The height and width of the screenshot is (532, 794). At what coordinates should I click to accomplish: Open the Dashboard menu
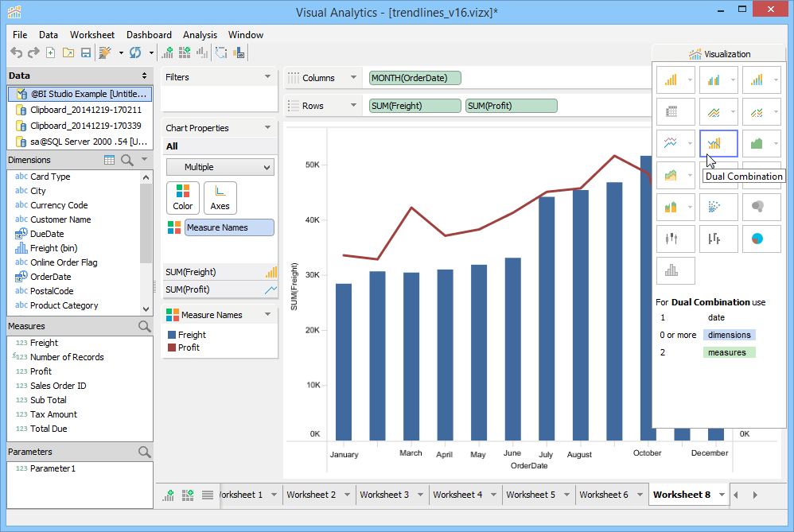[149, 35]
